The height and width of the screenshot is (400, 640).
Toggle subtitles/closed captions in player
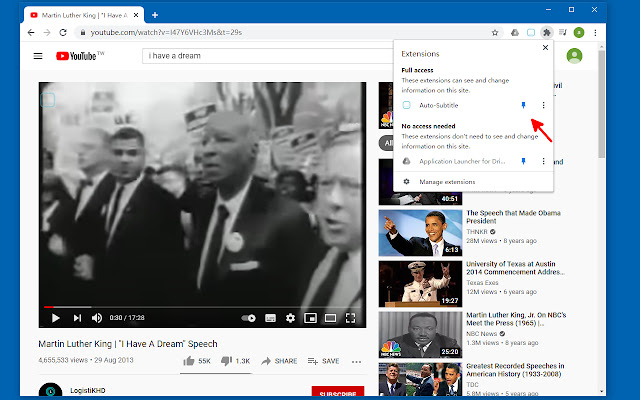(270, 318)
